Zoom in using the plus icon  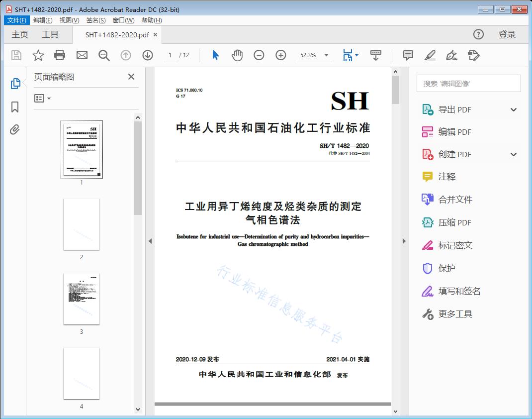click(281, 55)
